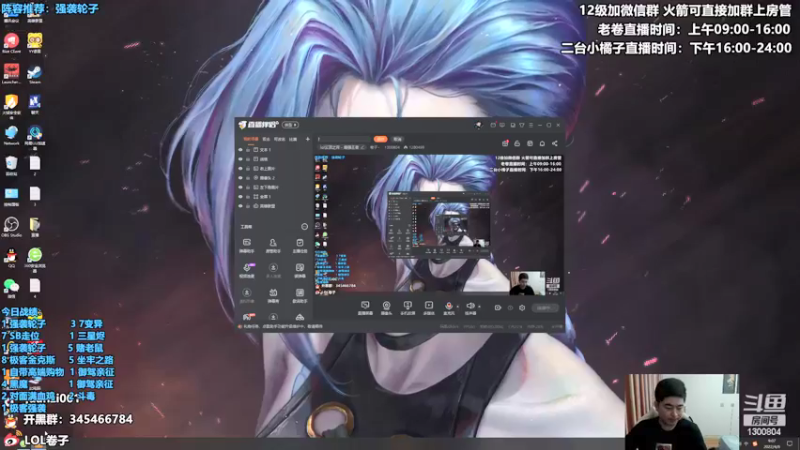This screenshot has height=450, width=800.
Task: Open third toolbox tool in top row
Action: click(x=299, y=245)
